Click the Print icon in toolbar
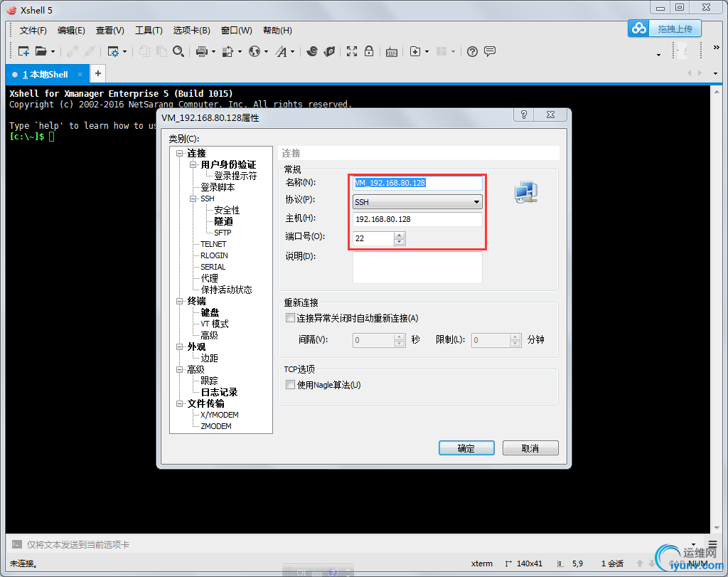The height and width of the screenshot is (577, 728). click(x=201, y=51)
